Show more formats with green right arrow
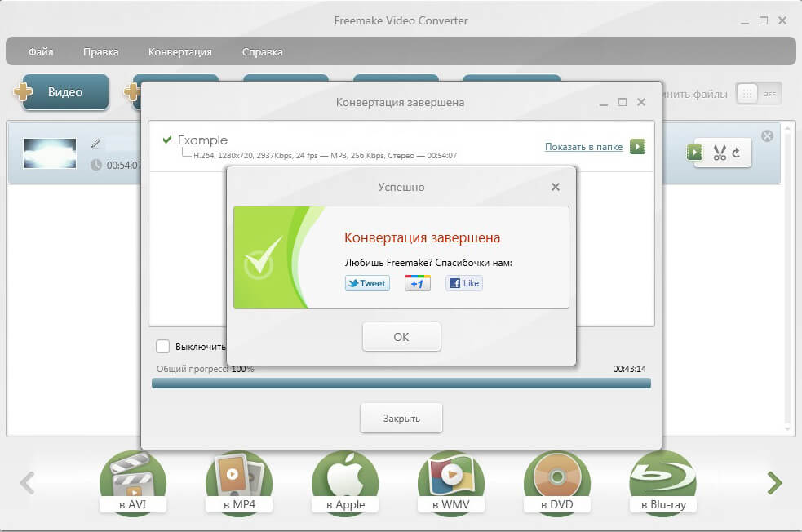 tap(775, 483)
